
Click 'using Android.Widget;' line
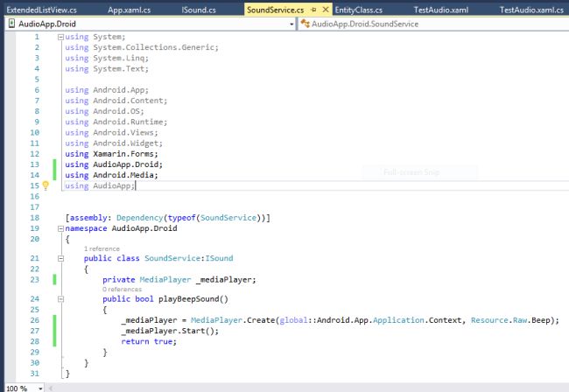click(x=114, y=143)
